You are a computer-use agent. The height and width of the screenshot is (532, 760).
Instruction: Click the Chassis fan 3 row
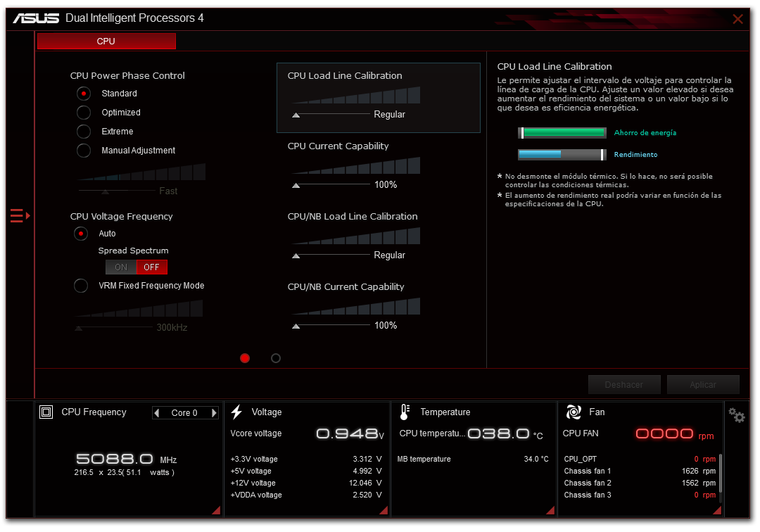[x=640, y=495]
